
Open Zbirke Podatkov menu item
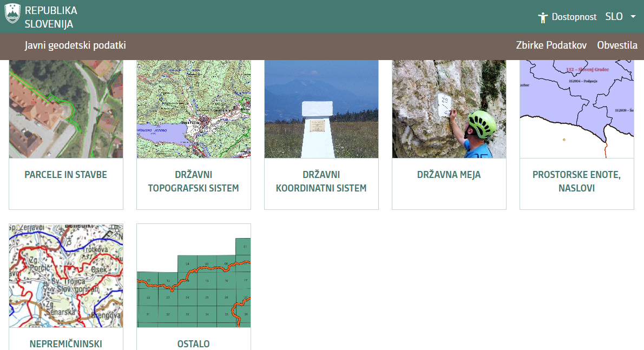(551, 45)
